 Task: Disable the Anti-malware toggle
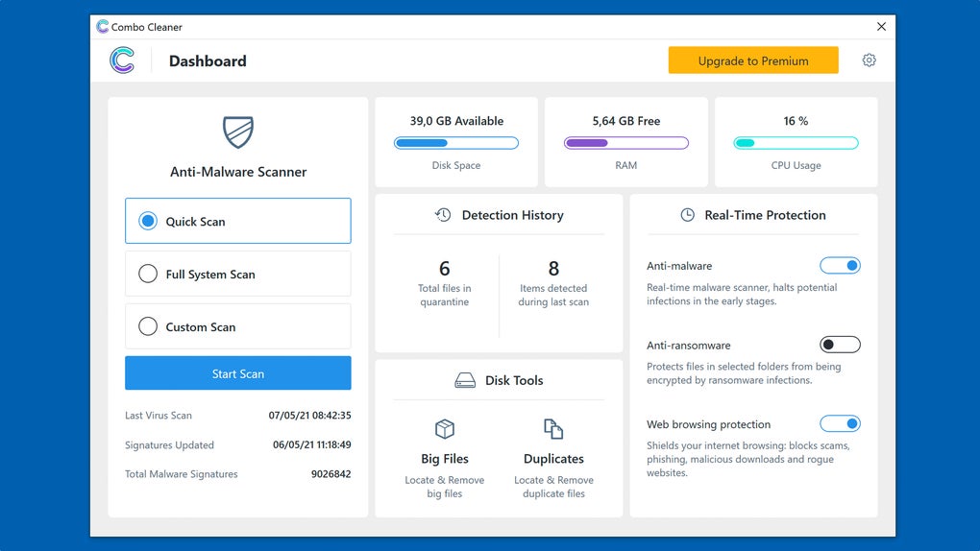pos(840,266)
